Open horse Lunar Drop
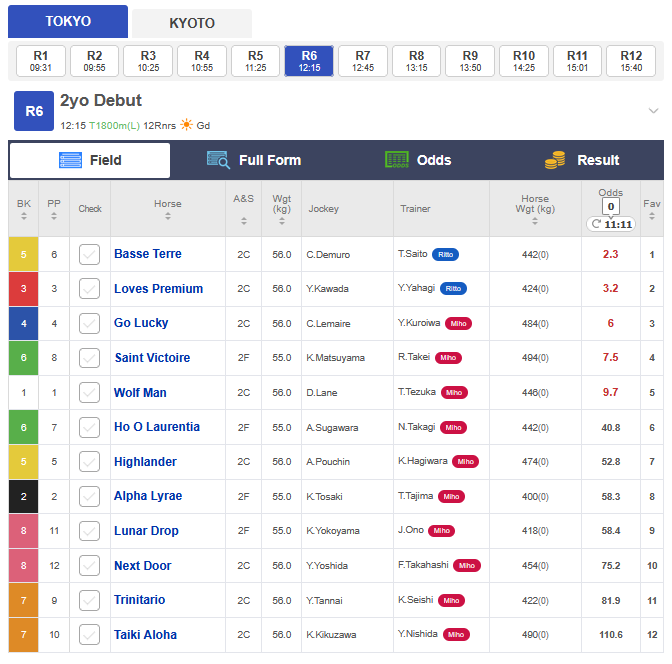This screenshot has height=664, width=672. [146, 531]
